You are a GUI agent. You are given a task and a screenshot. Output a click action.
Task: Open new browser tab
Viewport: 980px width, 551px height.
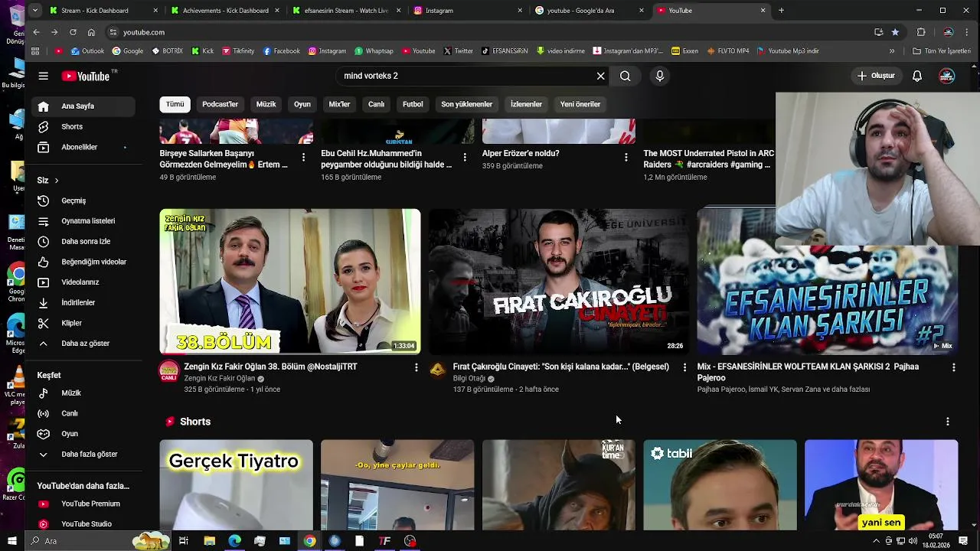tap(781, 11)
